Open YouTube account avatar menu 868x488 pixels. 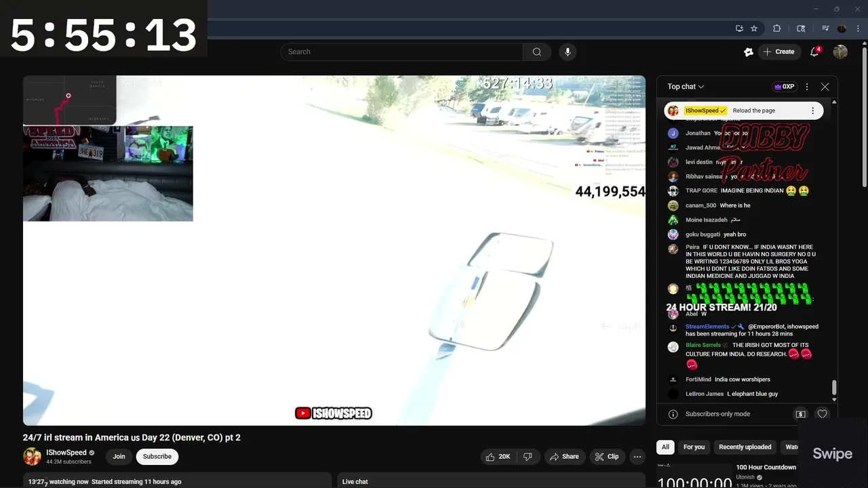(x=840, y=52)
